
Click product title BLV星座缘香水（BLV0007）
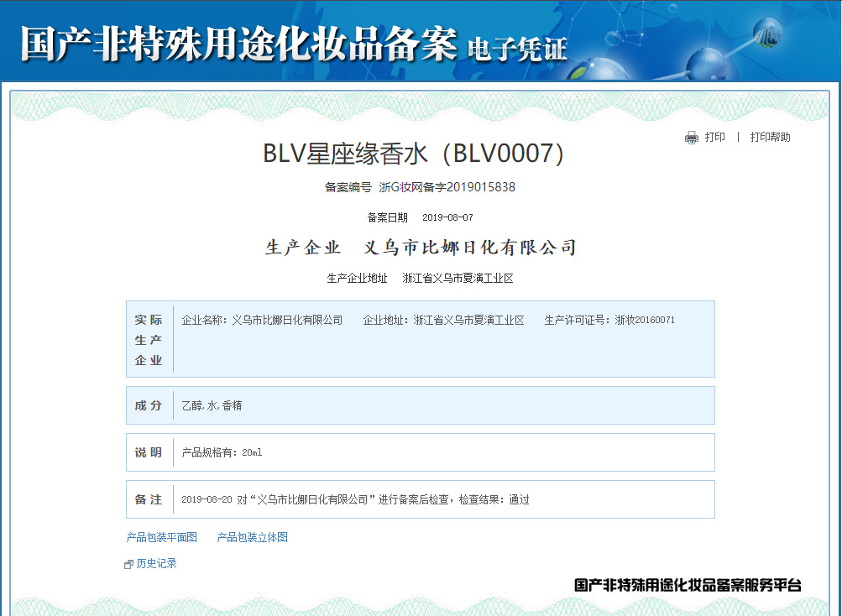coord(413,153)
